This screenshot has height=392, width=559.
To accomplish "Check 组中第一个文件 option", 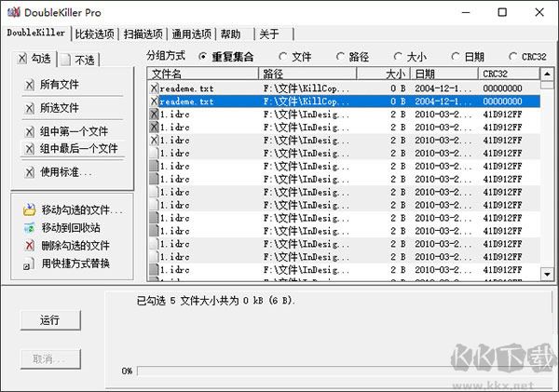I will [74, 131].
